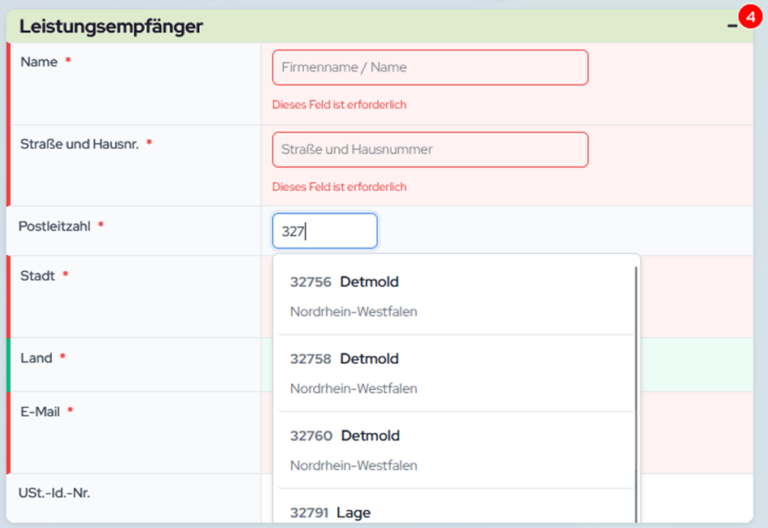Click the E-Mail field label

point(40,411)
